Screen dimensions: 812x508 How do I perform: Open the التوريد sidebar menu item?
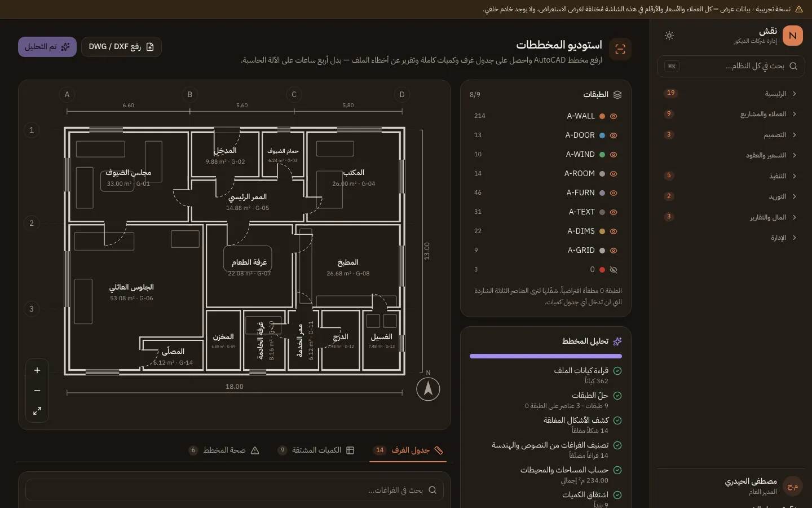731,196
